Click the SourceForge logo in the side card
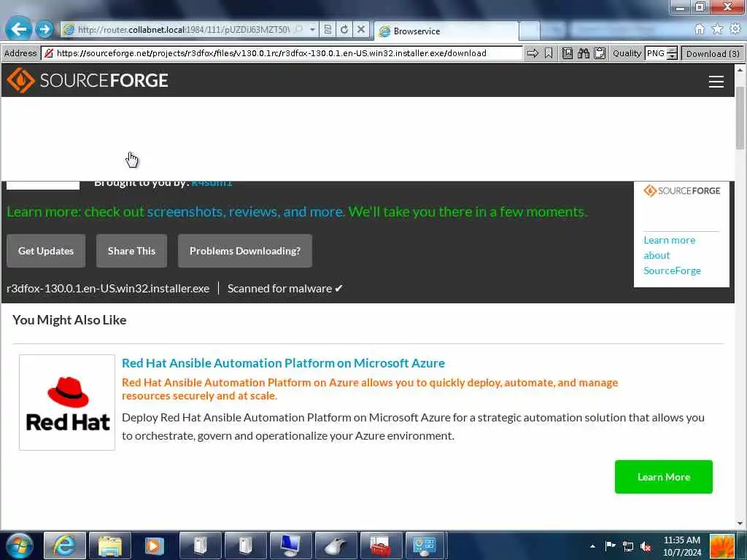The image size is (747, 560). (x=682, y=190)
